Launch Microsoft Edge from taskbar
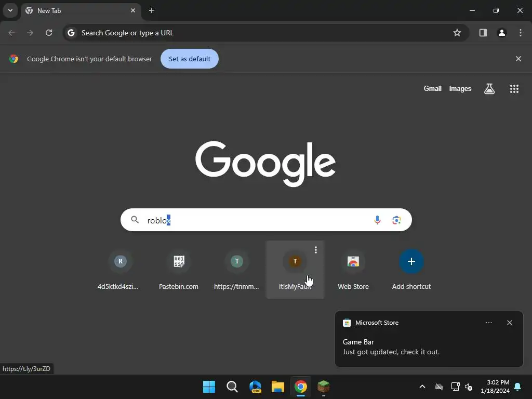 (255, 387)
